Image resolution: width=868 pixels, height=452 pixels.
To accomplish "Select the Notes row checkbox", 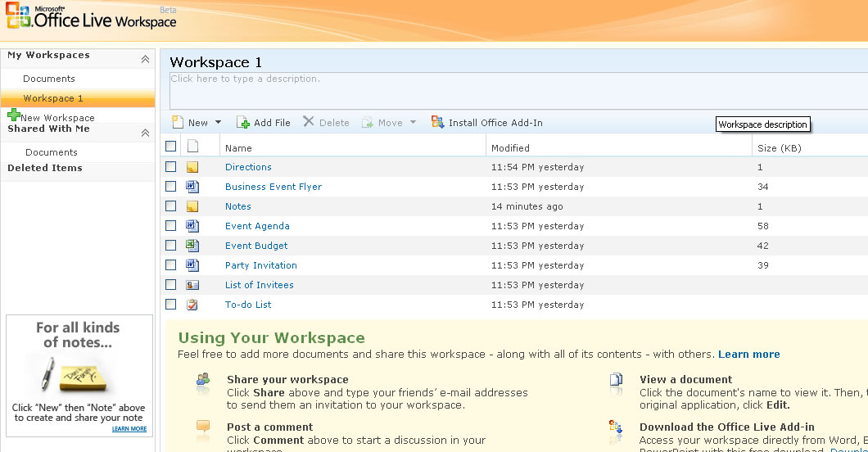I will tap(171, 206).
